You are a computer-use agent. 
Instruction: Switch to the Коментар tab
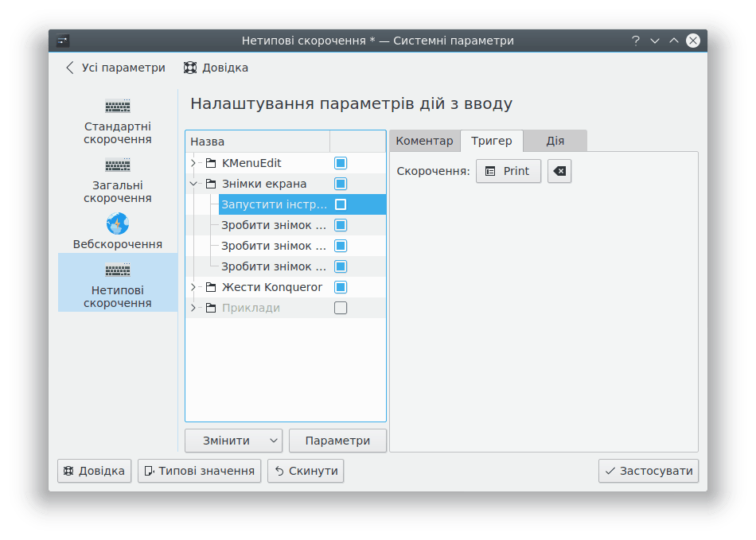tap(424, 141)
